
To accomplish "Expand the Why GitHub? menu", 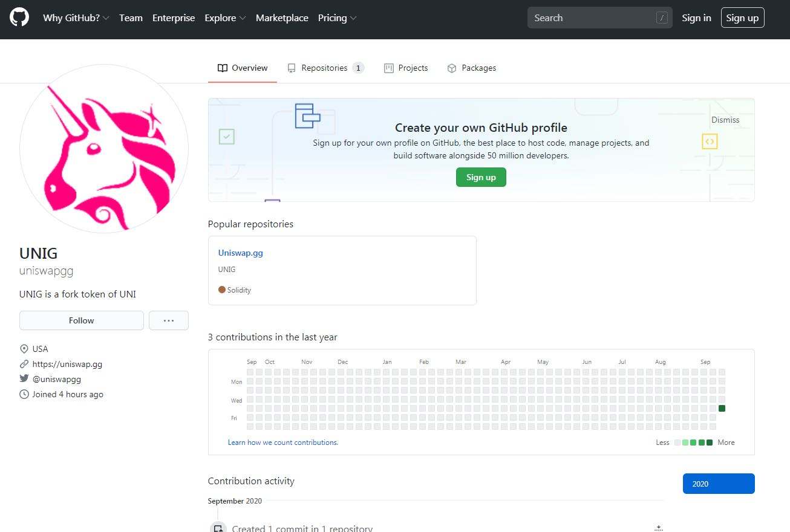I will pos(76,18).
